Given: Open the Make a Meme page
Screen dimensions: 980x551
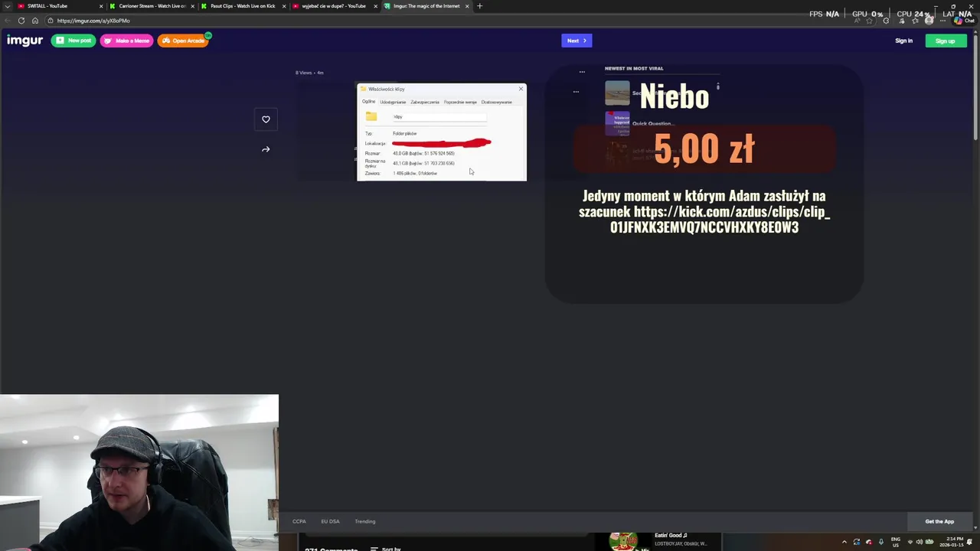Looking at the screenshot, I should (x=126, y=41).
